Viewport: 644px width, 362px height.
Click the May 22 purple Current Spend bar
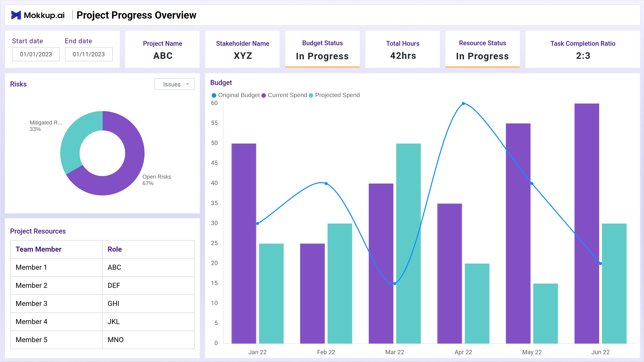(518, 233)
